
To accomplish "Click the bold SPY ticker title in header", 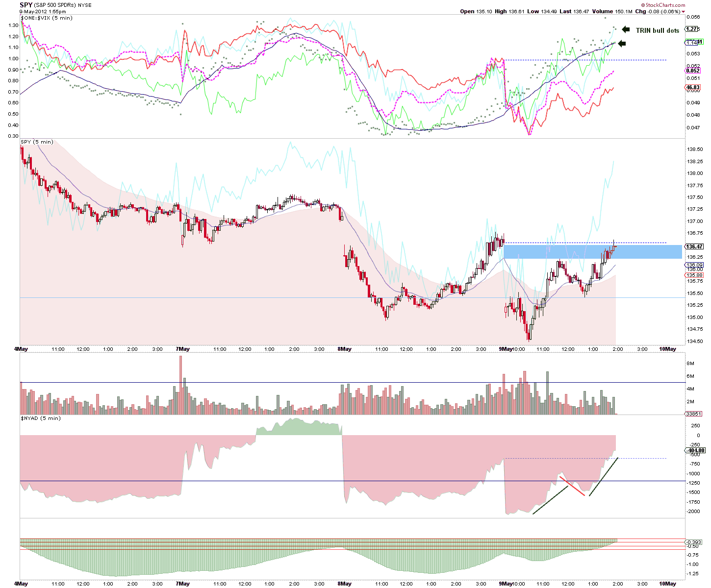I will [x=25, y=5].
